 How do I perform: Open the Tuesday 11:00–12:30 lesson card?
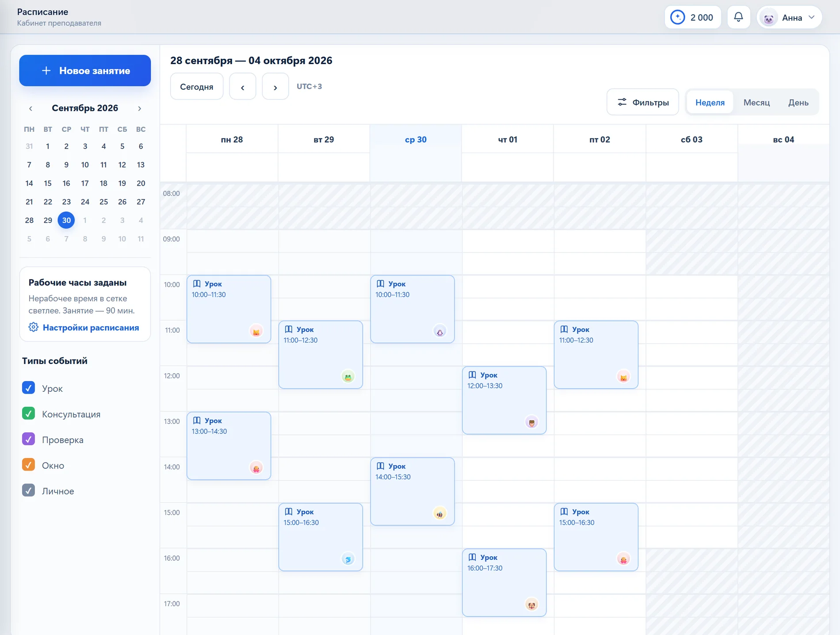point(321,355)
